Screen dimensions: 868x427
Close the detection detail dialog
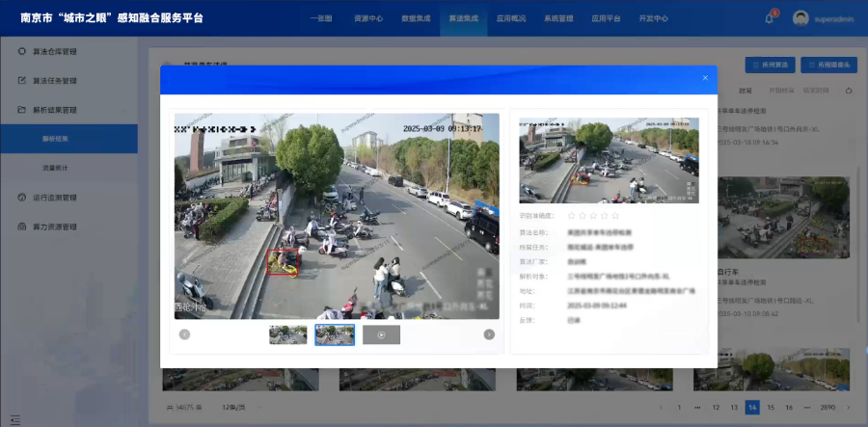[x=704, y=78]
